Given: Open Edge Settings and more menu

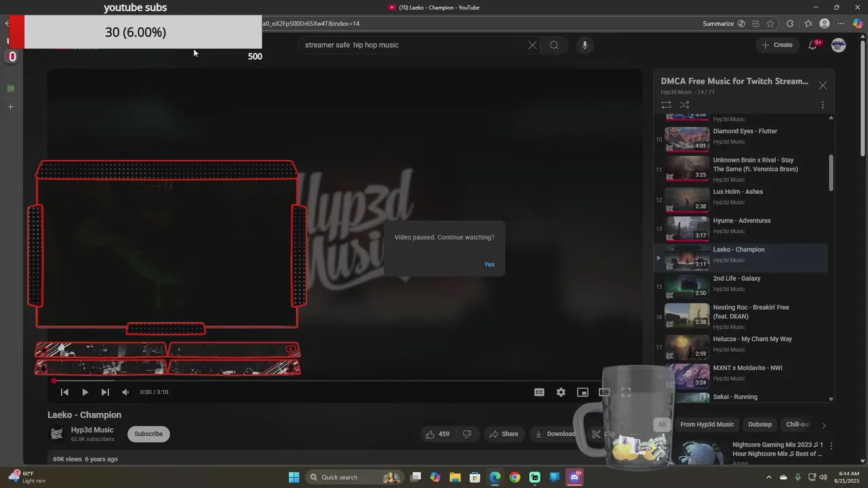Looking at the screenshot, I should coord(841,24).
